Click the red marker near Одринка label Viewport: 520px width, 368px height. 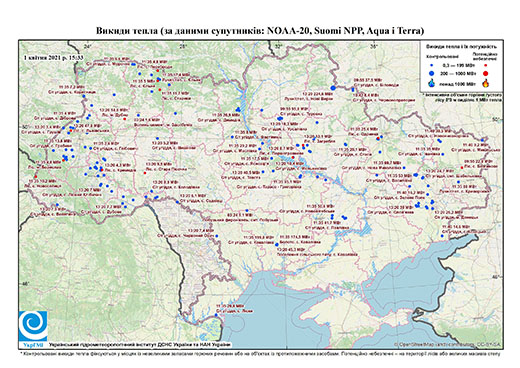click(x=377, y=138)
